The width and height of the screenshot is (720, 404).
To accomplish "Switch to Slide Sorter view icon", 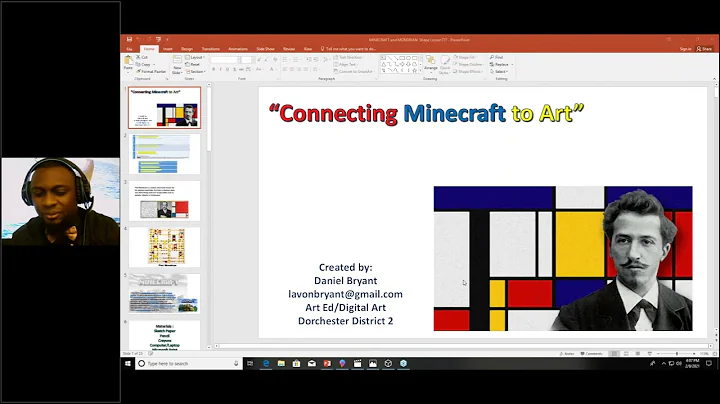I will coord(626,354).
